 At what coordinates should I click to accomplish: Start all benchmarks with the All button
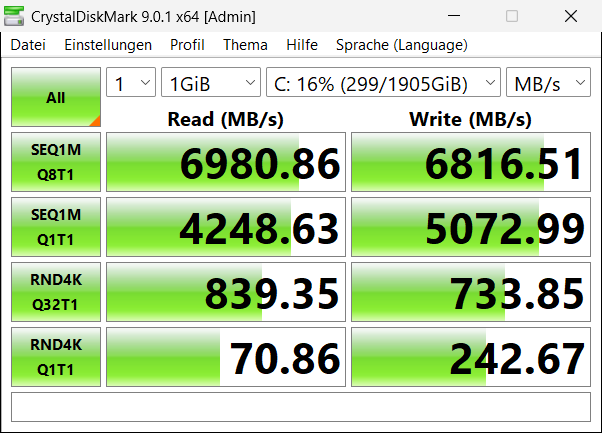(x=56, y=97)
